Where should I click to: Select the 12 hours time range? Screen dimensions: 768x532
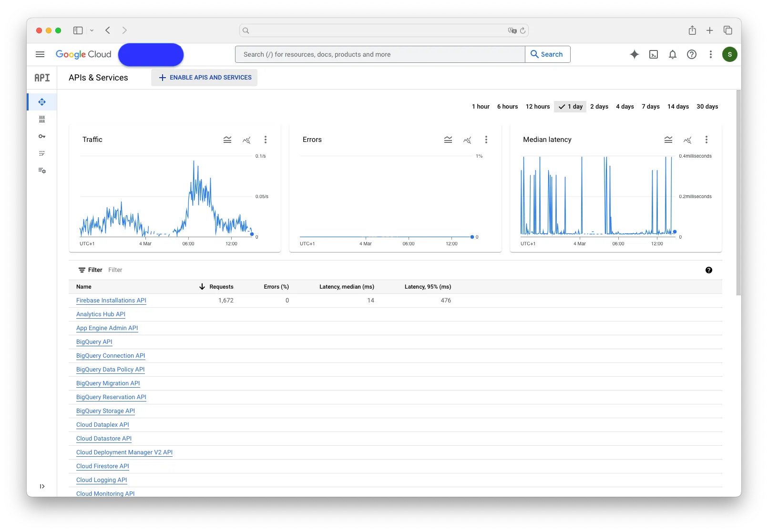[538, 107]
